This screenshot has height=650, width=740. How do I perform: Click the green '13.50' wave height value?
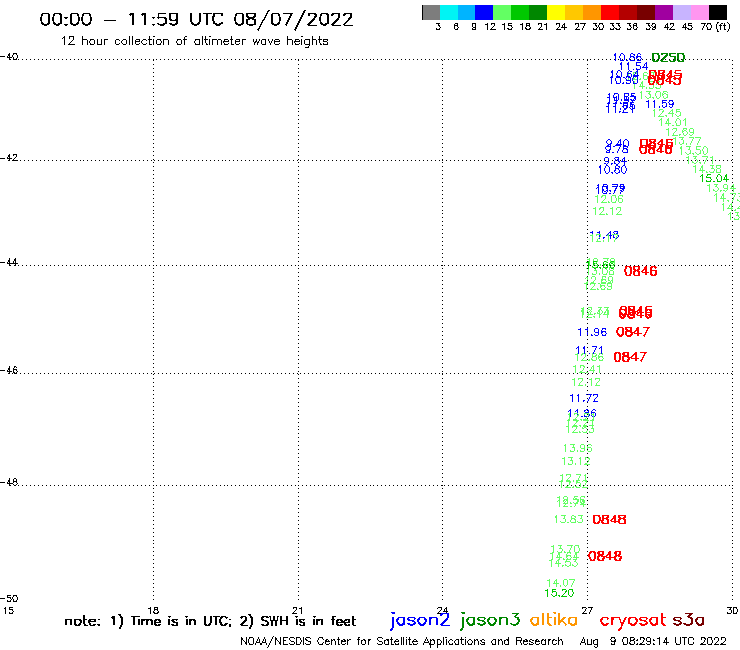pos(694,151)
